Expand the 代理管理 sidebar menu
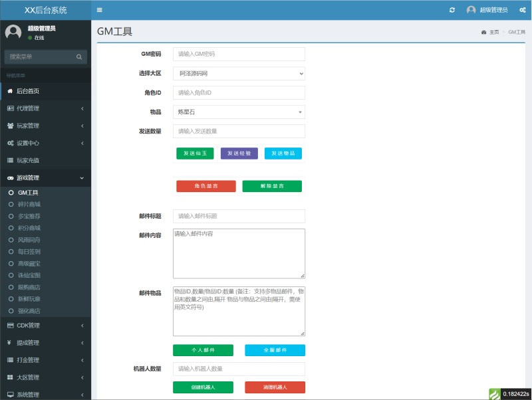 pos(45,108)
